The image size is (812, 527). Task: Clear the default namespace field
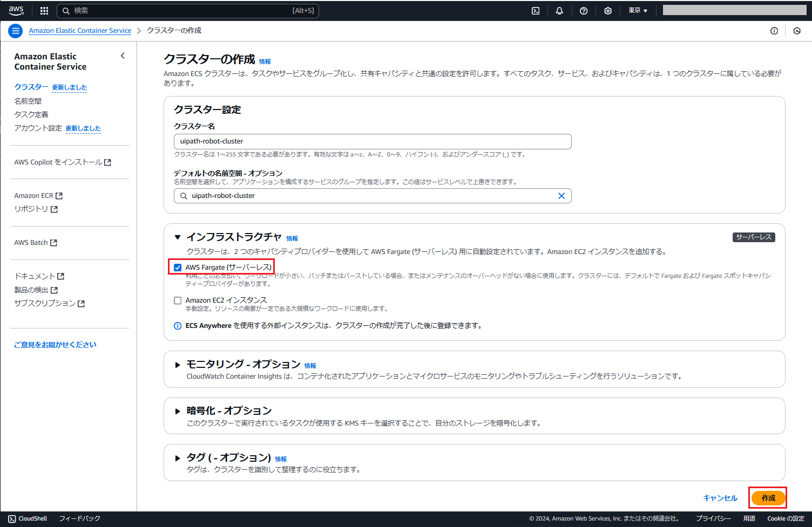[561, 196]
